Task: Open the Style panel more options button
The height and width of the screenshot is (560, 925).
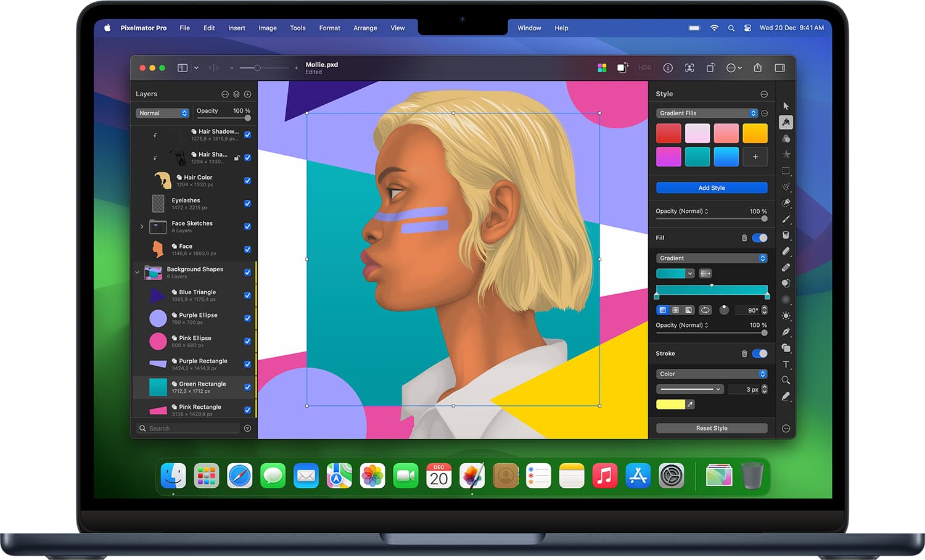Action: [x=764, y=94]
